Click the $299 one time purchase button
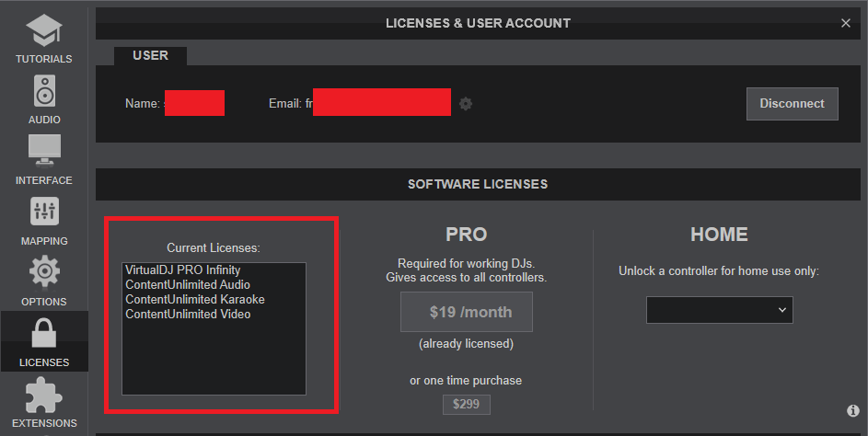The image size is (868, 436). [x=466, y=404]
